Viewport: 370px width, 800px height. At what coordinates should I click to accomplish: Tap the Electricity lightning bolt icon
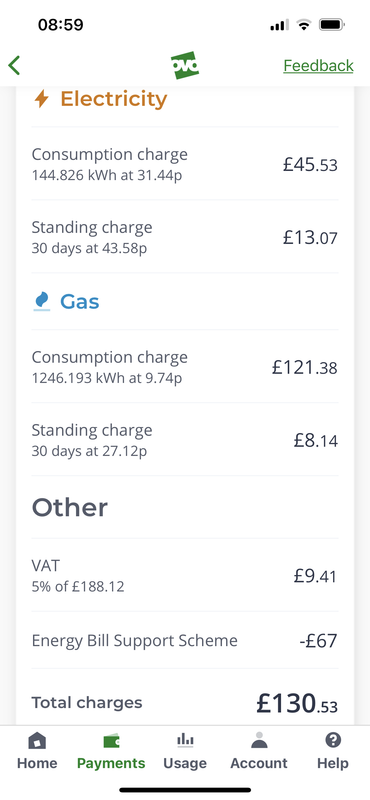click(41, 98)
